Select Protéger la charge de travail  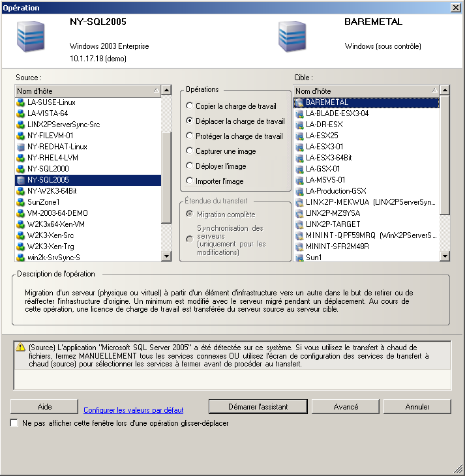(x=190, y=136)
